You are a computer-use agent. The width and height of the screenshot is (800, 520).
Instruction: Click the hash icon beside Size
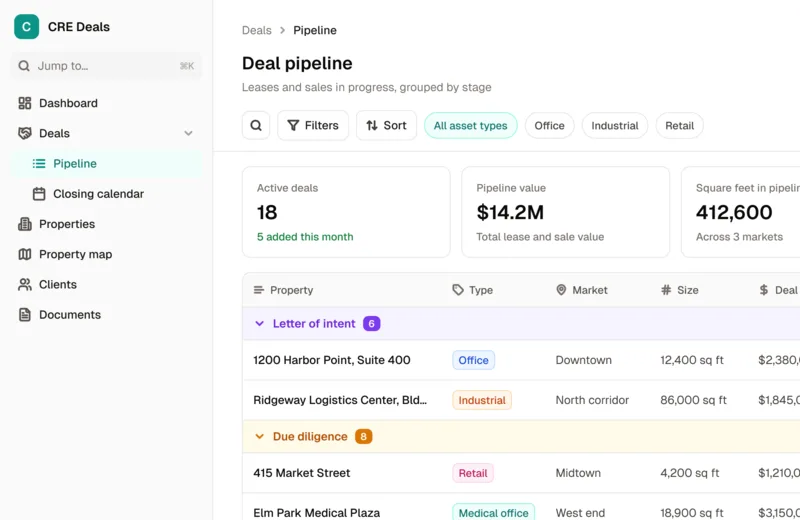[666, 290]
